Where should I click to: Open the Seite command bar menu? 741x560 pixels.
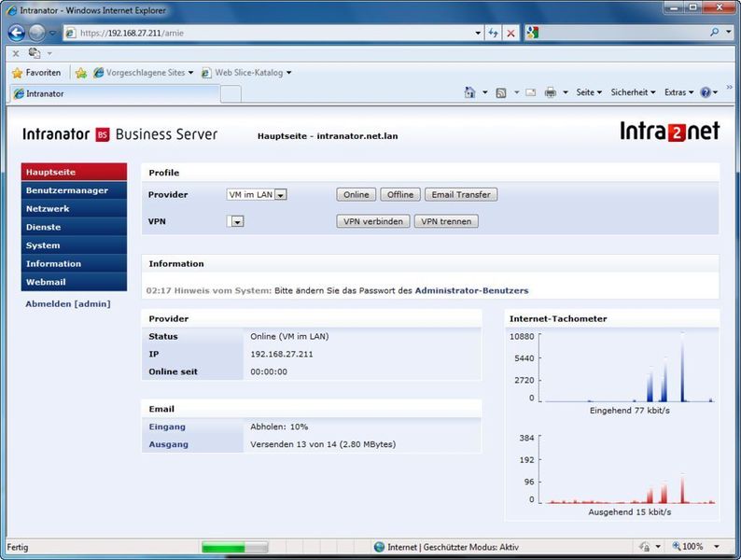click(589, 92)
